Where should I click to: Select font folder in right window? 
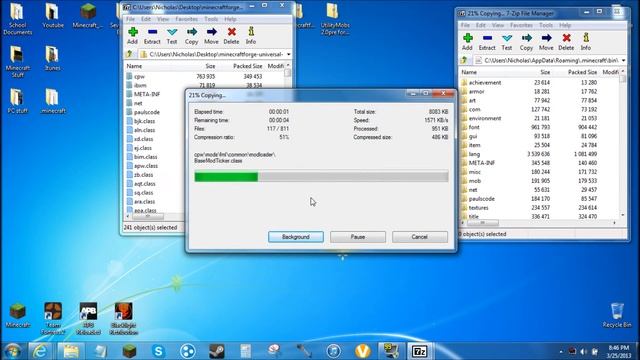click(474, 127)
